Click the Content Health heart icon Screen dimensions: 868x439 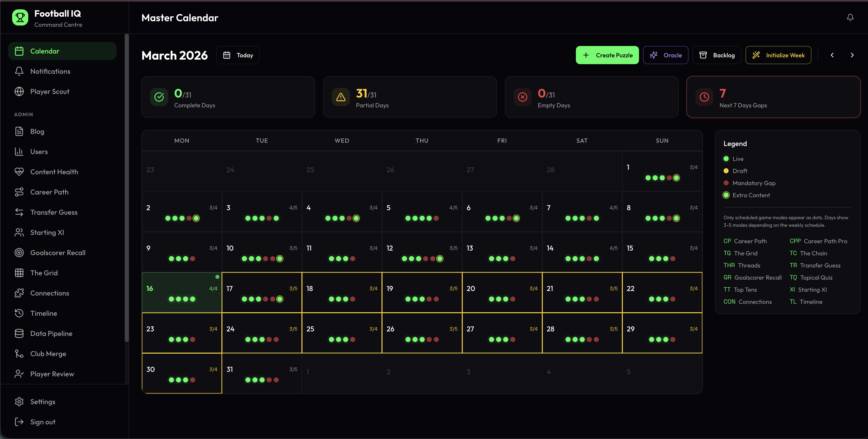pyautogui.click(x=19, y=172)
